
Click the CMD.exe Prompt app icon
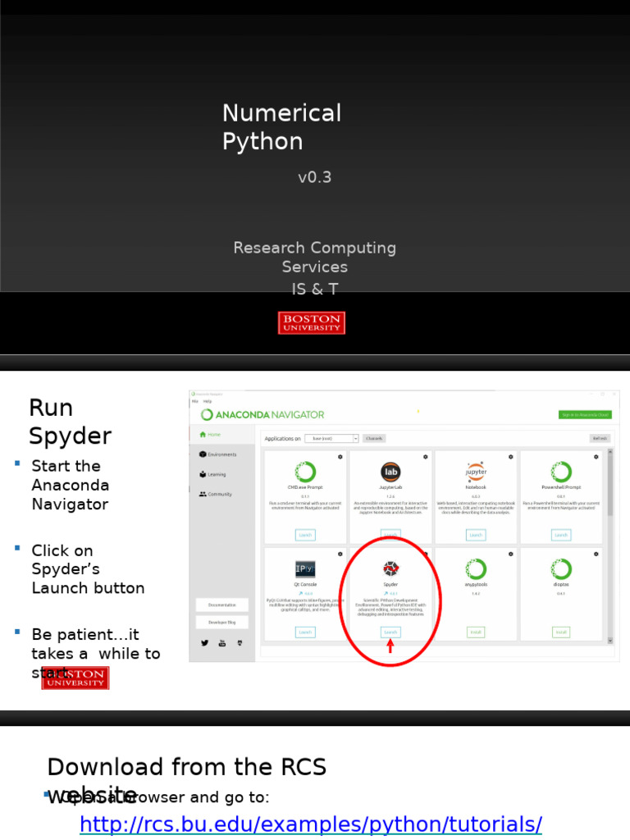click(305, 472)
